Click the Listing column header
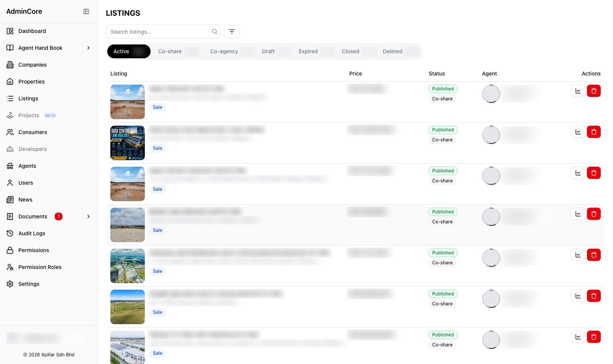Screen dimensions: 613x364 [119, 74]
